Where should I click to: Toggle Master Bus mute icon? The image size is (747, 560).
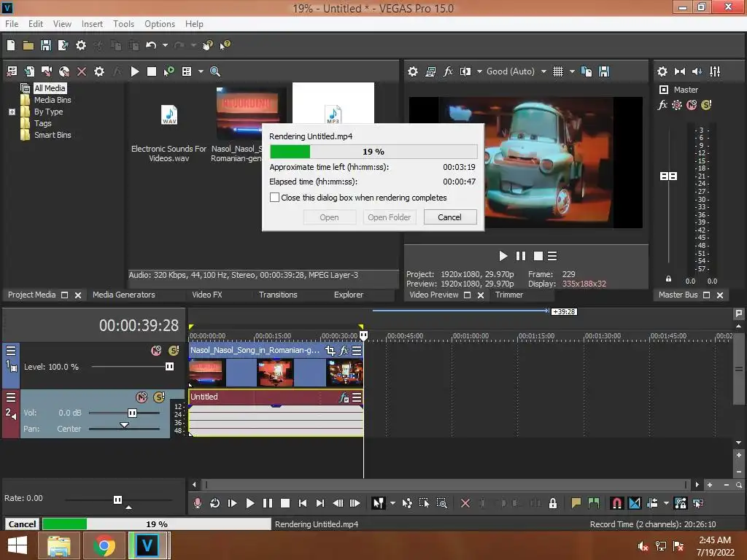pyautogui.click(x=692, y=105)
